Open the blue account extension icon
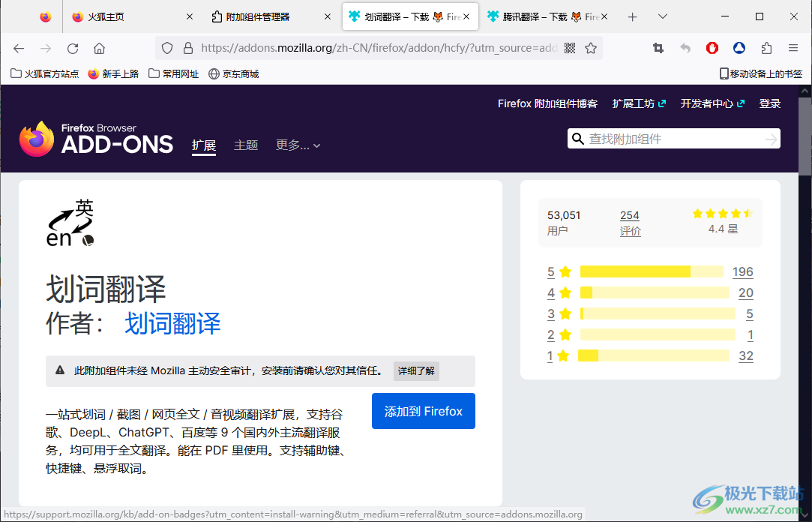The width and height of the screenshot is (812, 522). click(739, 48)
